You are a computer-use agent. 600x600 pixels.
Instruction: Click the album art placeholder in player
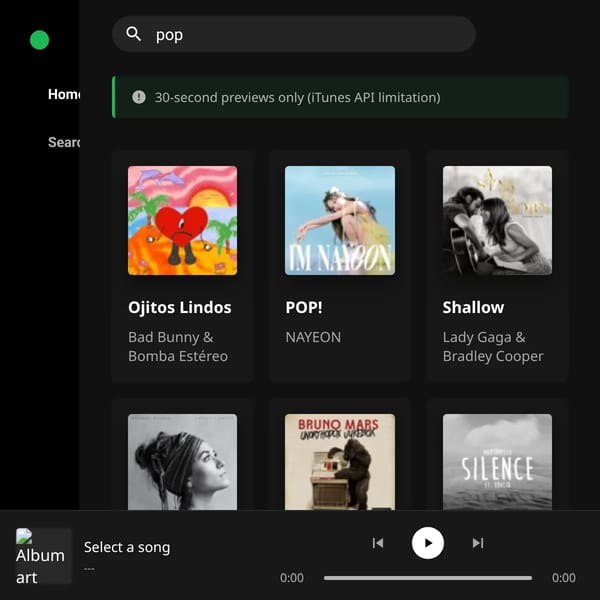[x=44, y=556]
